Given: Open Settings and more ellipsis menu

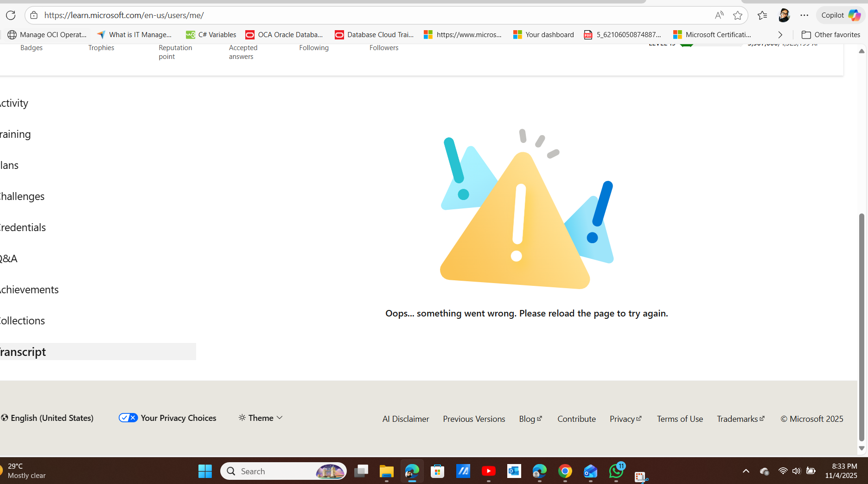Looking at the screenshot, I should tap(804, 15).
